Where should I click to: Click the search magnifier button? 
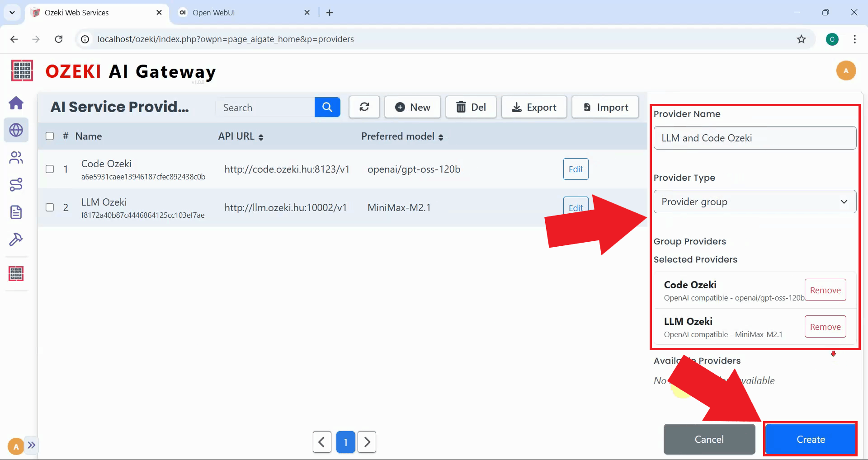tap(327, 107)
